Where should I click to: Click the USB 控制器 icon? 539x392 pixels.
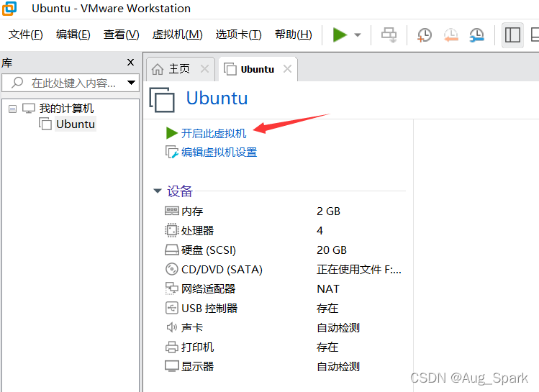point(171,308)
